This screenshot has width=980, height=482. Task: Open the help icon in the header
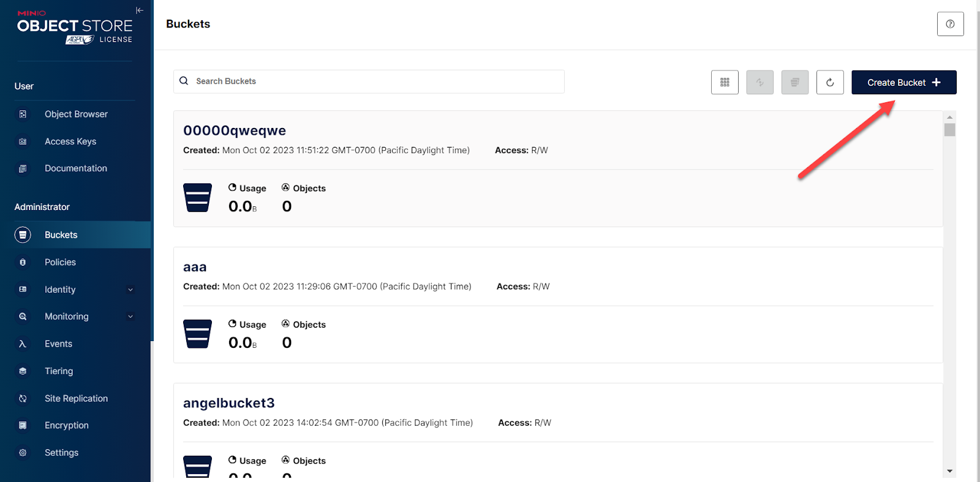pyautogui.click(x=950, y=24)
